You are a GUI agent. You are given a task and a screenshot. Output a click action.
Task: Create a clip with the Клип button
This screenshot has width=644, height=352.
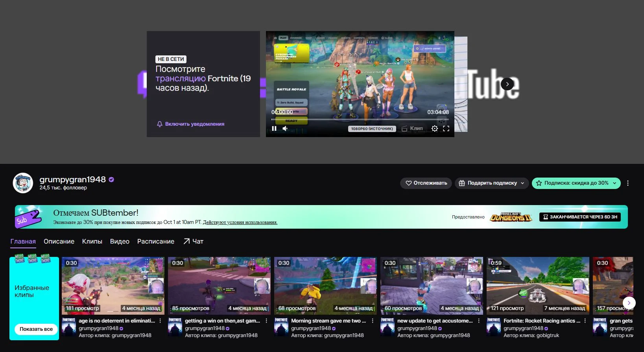point(412,128)
